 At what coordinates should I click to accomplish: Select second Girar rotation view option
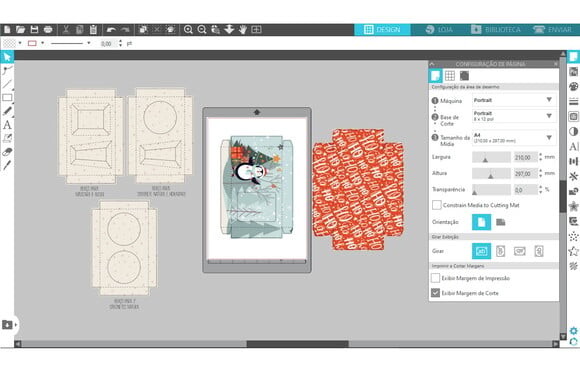(x=500, y=251)
